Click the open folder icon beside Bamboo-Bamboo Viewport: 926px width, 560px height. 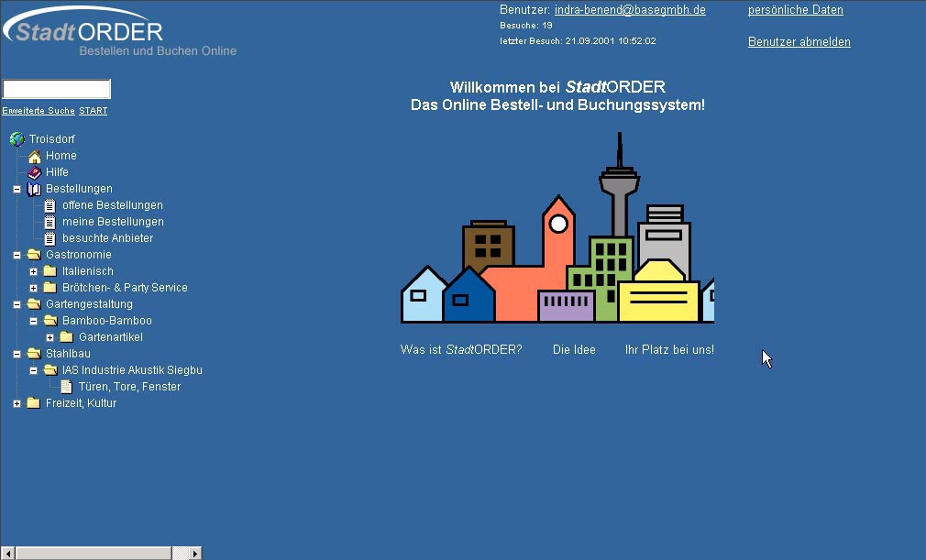pyautogui.click(x=50, y=321)
